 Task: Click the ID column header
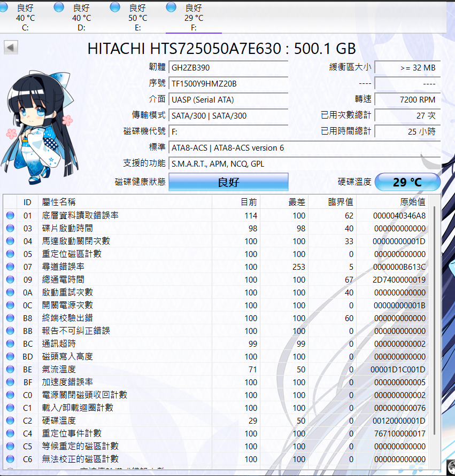(27, 202)
